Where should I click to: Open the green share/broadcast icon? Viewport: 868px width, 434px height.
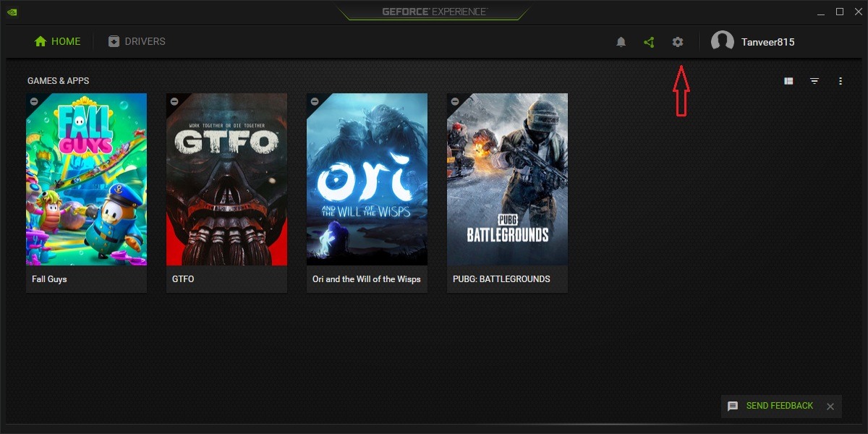649,41
